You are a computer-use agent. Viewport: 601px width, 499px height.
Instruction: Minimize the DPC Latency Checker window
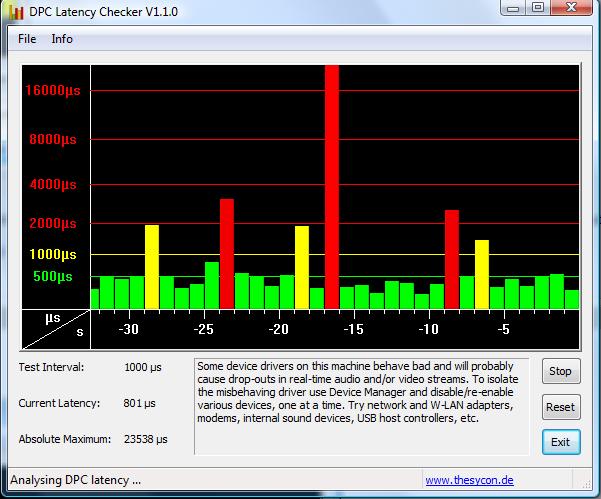pos(513,8)
